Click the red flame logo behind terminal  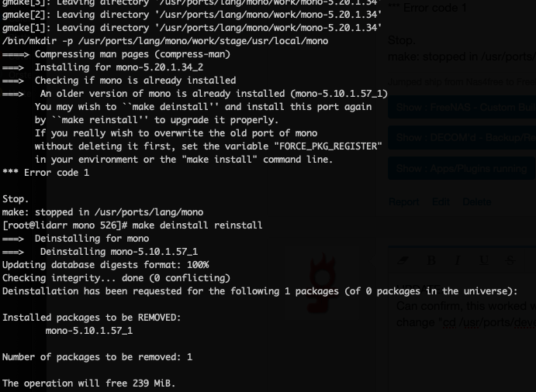(321, 283)
